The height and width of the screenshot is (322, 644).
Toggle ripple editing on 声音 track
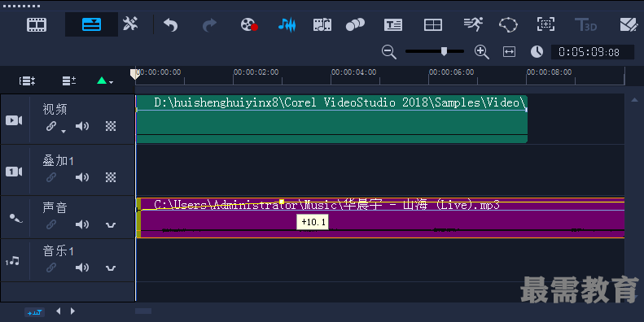pyautogui.click(x=51, y=224)
